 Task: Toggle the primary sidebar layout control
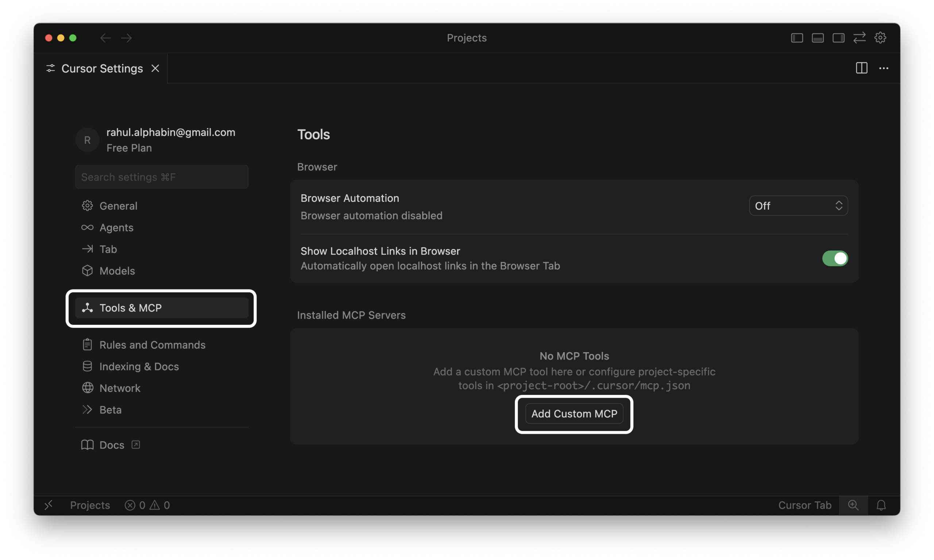tap(797, 37)
